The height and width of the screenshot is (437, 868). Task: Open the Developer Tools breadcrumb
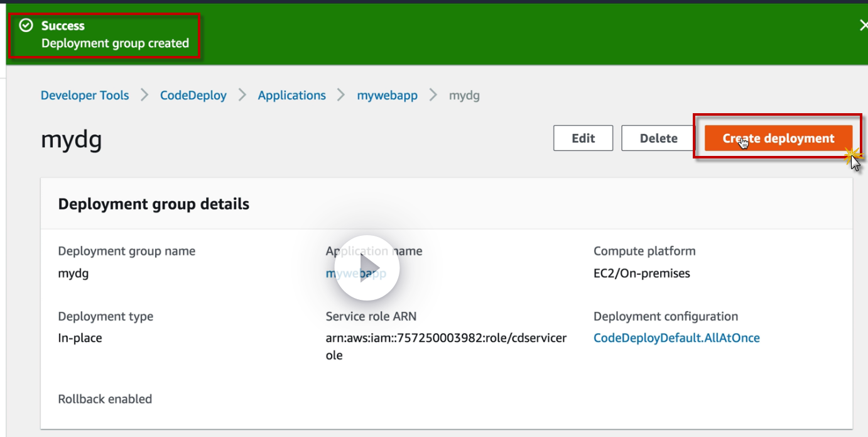85,96
